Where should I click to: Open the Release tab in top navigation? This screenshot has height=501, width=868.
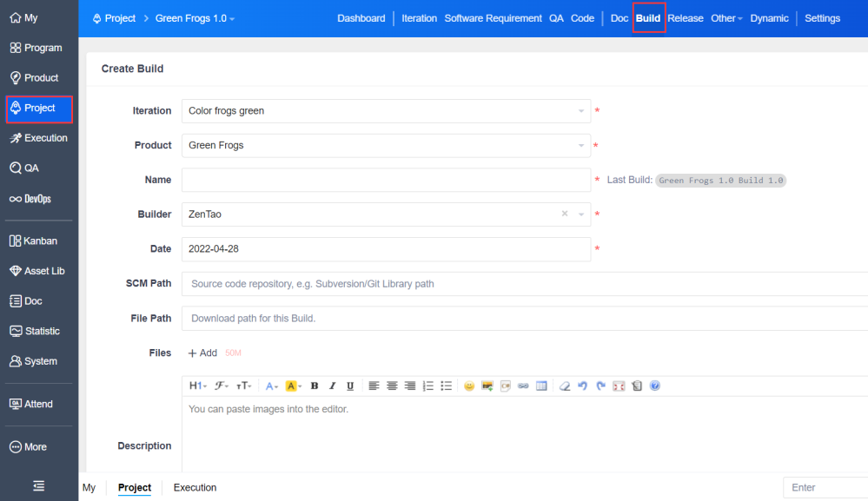click(x=686, y=18)
